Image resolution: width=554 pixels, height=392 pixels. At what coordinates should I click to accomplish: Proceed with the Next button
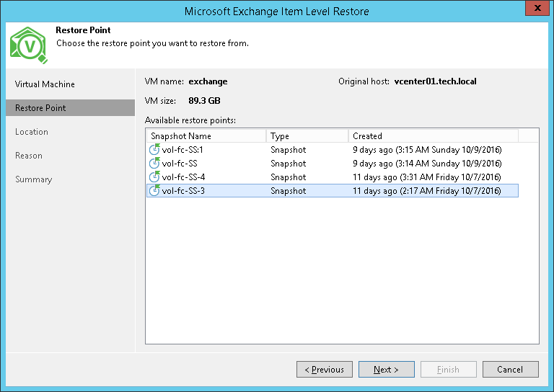[x=387, y=370]
